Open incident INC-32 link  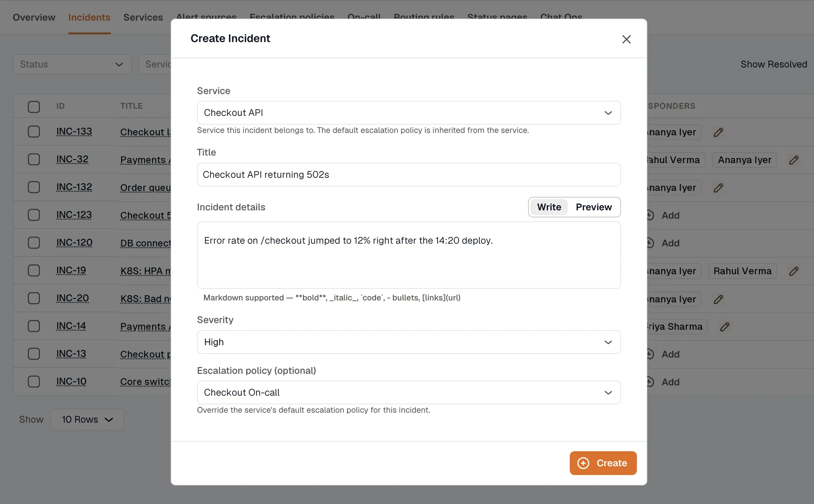pyautogui.click(x=72, y=159)
